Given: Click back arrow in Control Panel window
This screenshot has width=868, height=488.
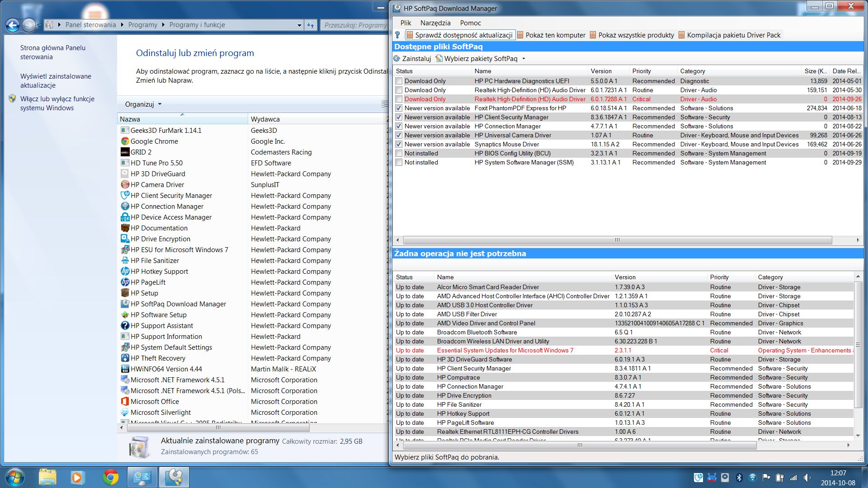Looking at the screenshot, I should point(13,25).
